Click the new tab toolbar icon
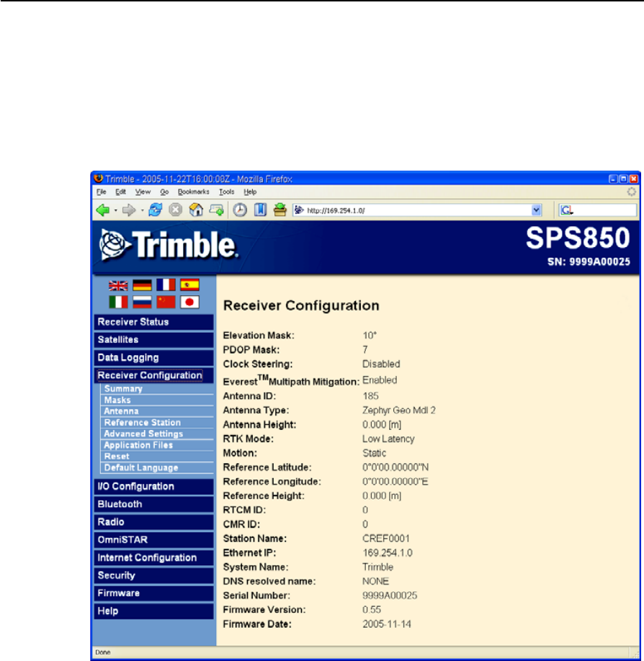The image size is (644, 661). pos(217,210)
